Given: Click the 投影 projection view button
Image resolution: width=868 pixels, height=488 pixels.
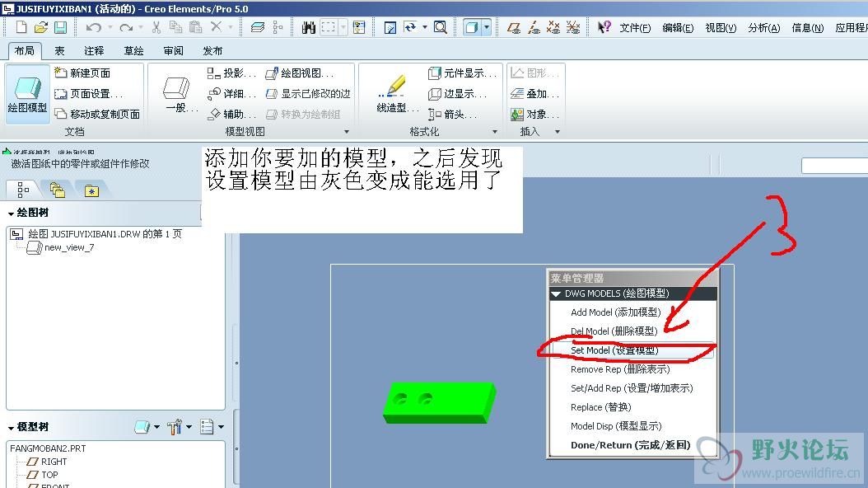Looking at the screenshot, I should click(231, 73).
